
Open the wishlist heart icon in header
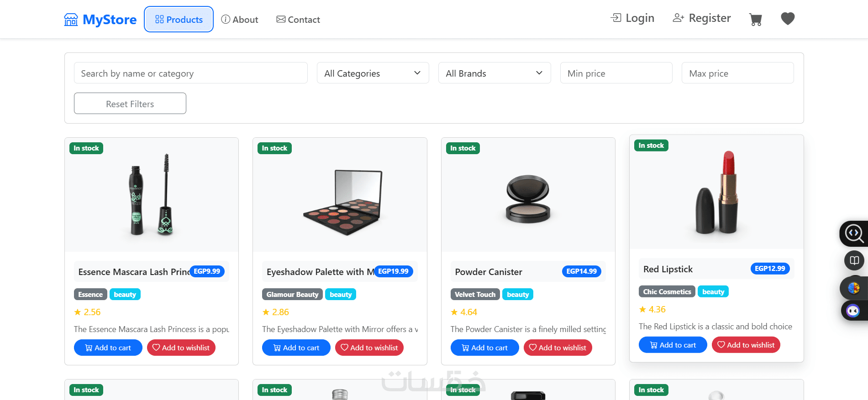click(788, 19)
